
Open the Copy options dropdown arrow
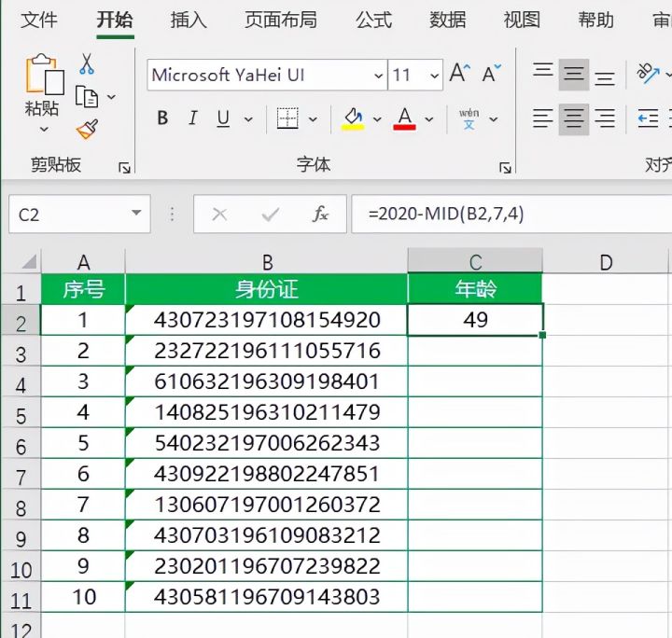pos(111,97)
